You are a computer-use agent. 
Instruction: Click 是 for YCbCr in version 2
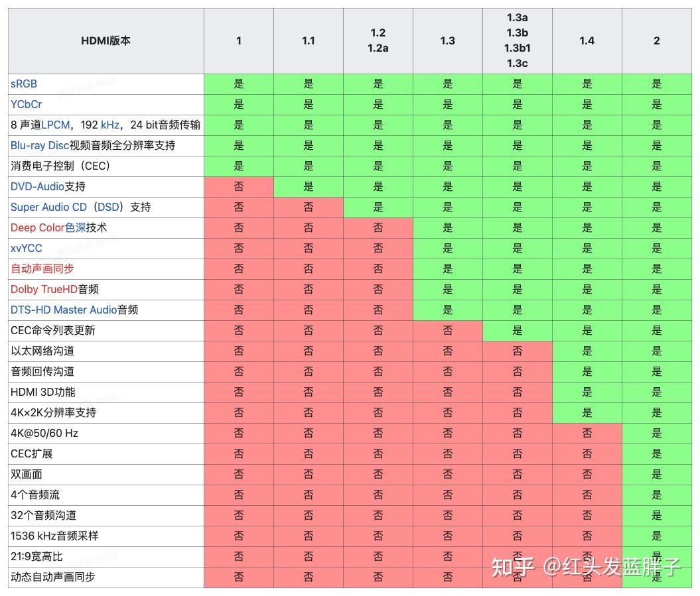tap(657, 104)
